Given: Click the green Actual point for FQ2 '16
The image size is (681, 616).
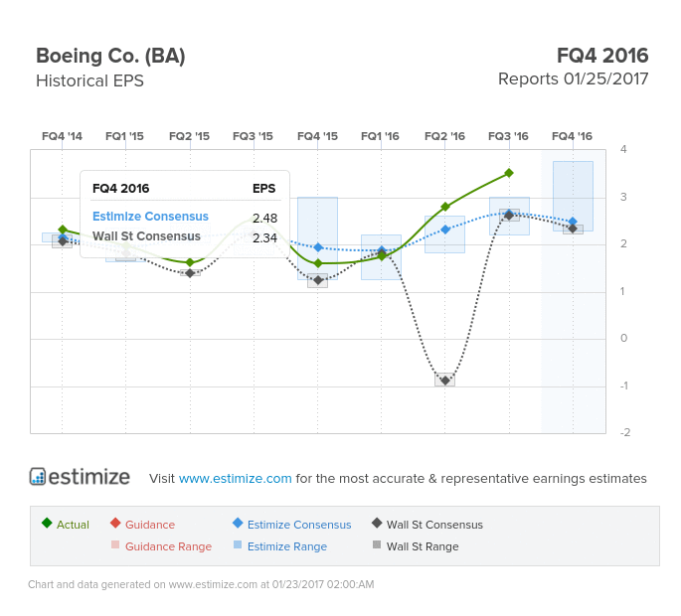Looking at the screenshot, I should click(445, 207).
